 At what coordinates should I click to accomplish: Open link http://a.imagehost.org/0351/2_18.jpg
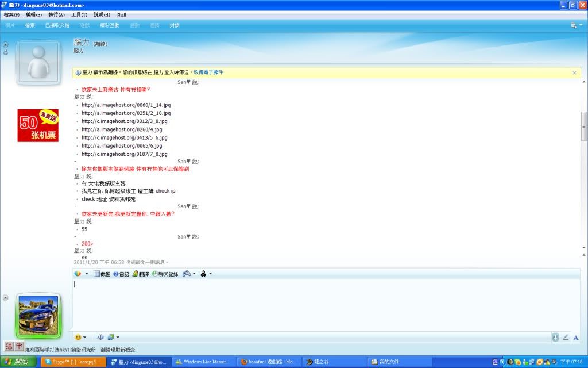[126, 113]
